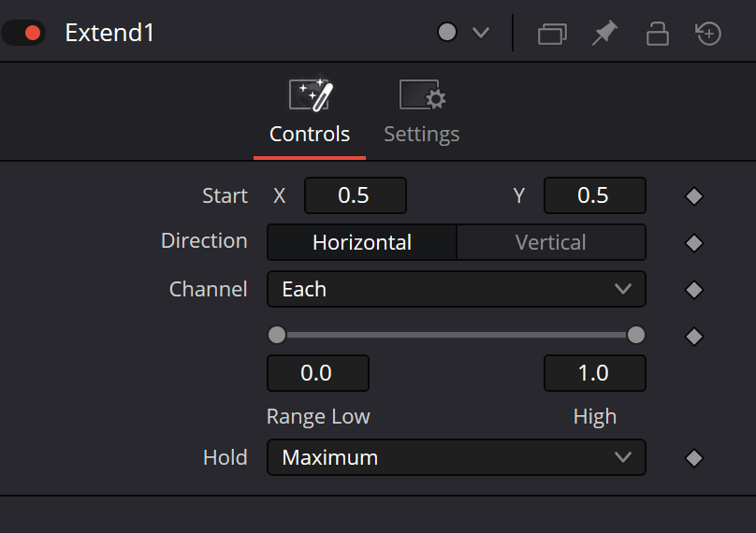Viewport: 756px width, 533px height.
Task: Toggle keyframe diamond for Range slider
Action: pyautogui.click(x=694, y=337)
